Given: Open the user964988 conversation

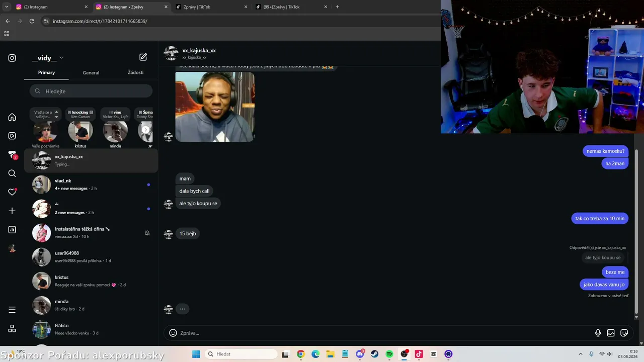Looking at the screenshot, I should click(x=91, y=257).
